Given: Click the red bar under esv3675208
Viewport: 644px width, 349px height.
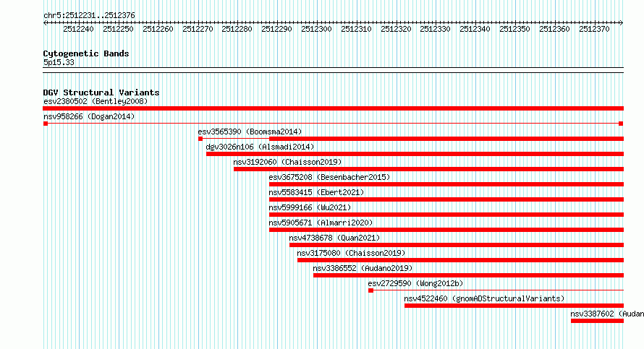Looking at the screenshot, I should (x=446, y=184).
